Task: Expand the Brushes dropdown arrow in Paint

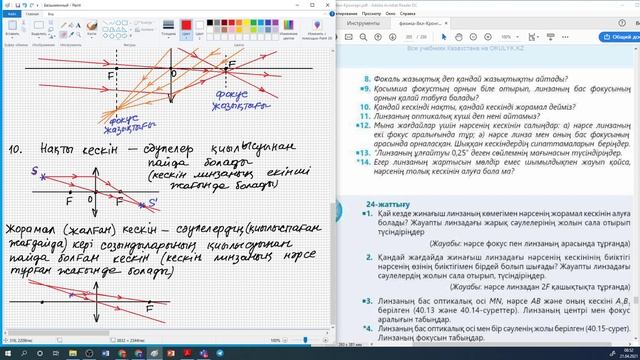Action: pyautogui.click(x=92, y=38)
